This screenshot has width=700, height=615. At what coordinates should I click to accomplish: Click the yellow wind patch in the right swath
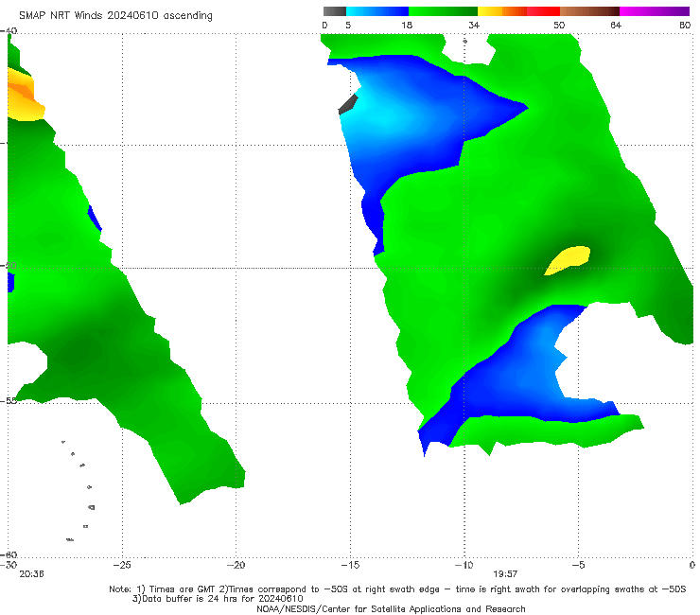[x=569, y=259]
